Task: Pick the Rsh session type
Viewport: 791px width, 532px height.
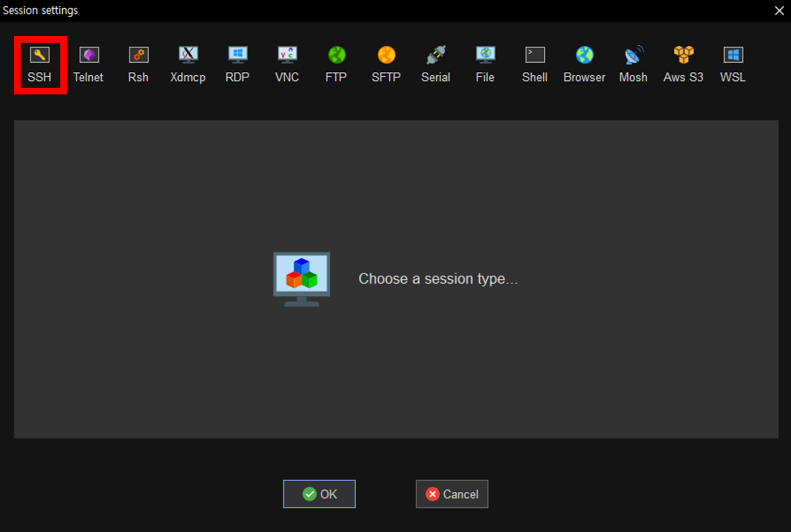Action: pyautogui.click(x=139, y=65)
